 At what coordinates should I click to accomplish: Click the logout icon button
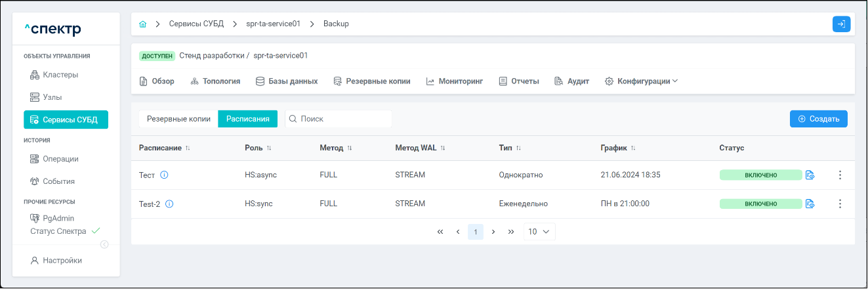tap(841, 24)
